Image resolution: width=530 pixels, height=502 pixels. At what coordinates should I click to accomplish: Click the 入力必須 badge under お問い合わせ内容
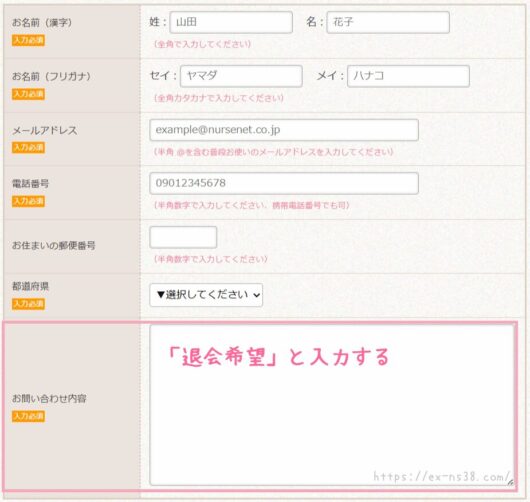28,416
